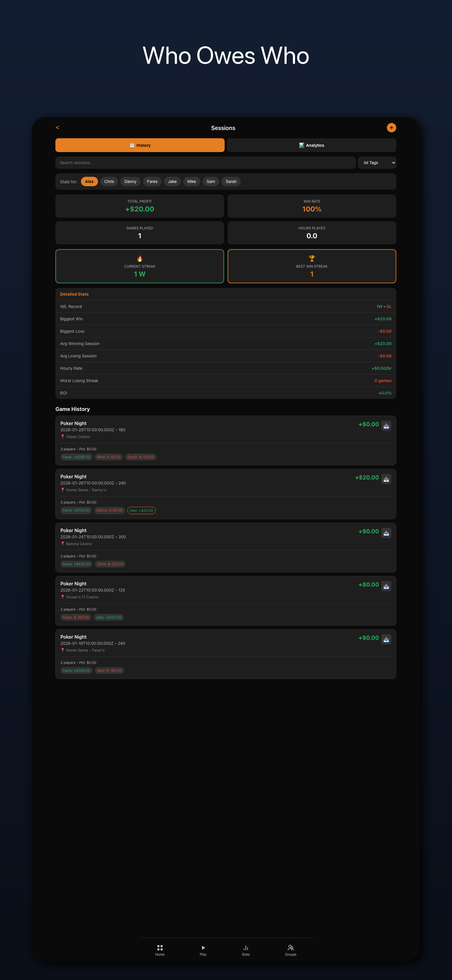Show stats for Jake

(172, 182)
